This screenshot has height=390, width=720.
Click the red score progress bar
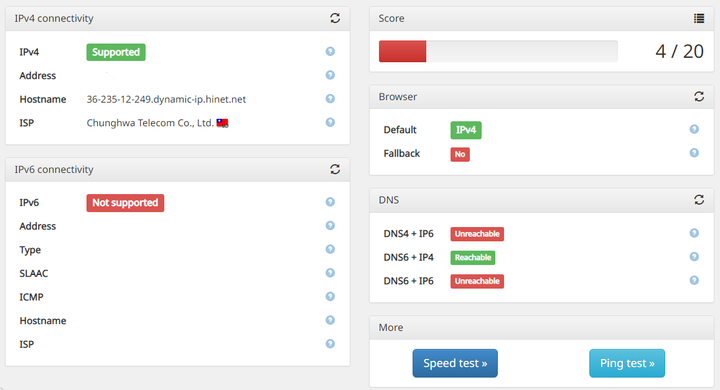point(402,51)
